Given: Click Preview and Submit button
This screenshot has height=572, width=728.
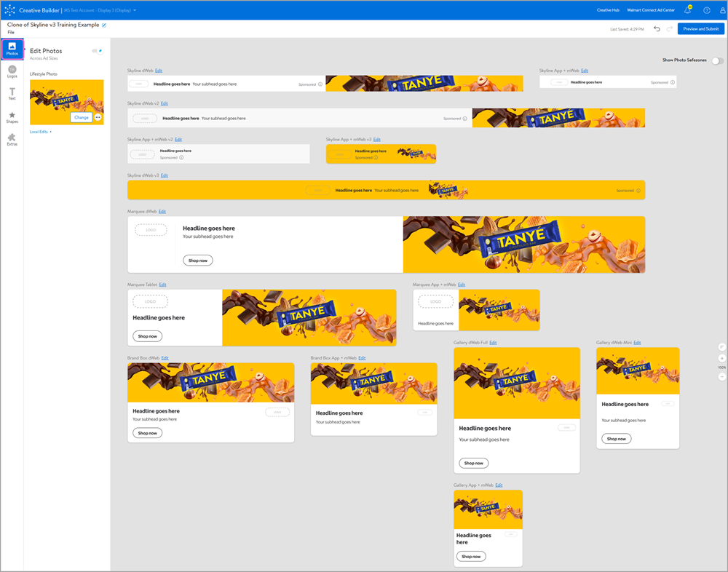Looking at the screenshot, I should pos(700,29).
